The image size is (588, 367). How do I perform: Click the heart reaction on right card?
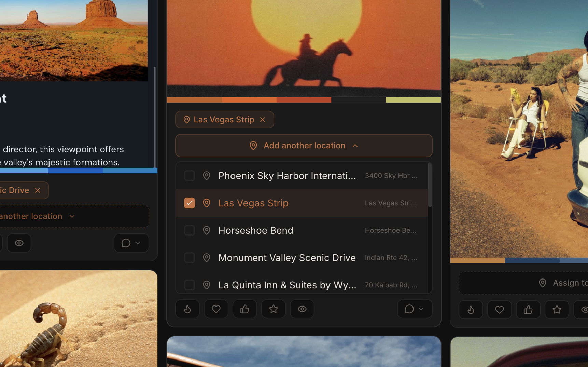(500, 310)
